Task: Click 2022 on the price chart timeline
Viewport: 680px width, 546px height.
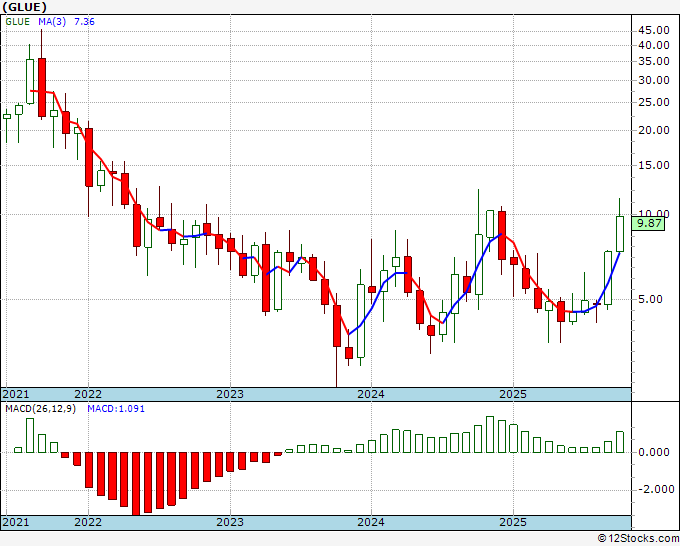Action: 88,394
